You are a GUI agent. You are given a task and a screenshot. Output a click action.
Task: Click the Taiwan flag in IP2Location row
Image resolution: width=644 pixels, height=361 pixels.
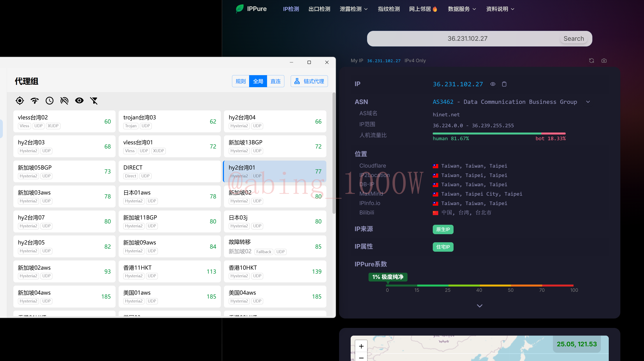click(436, 175)
